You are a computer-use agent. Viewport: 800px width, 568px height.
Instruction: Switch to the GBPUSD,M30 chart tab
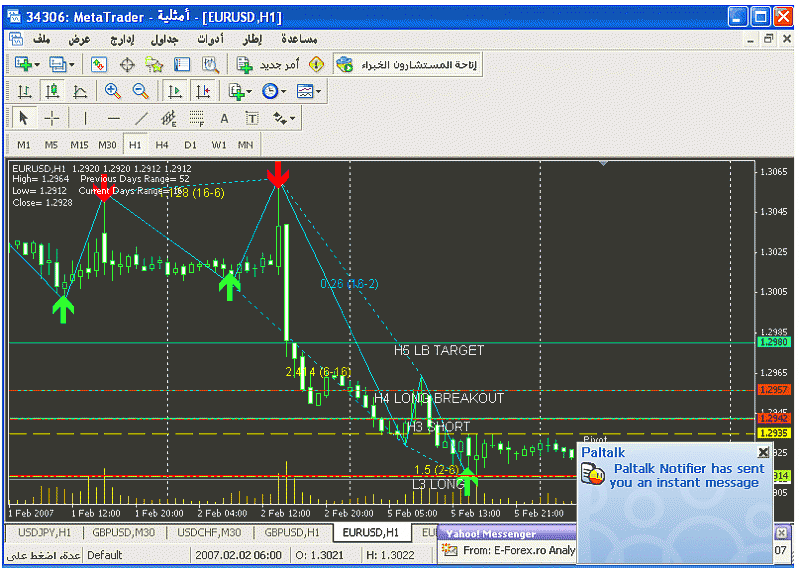[117, 532]
